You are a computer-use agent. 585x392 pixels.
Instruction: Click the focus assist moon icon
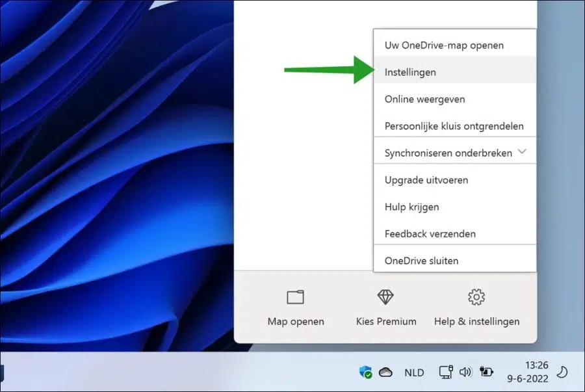tap(562, 372)
